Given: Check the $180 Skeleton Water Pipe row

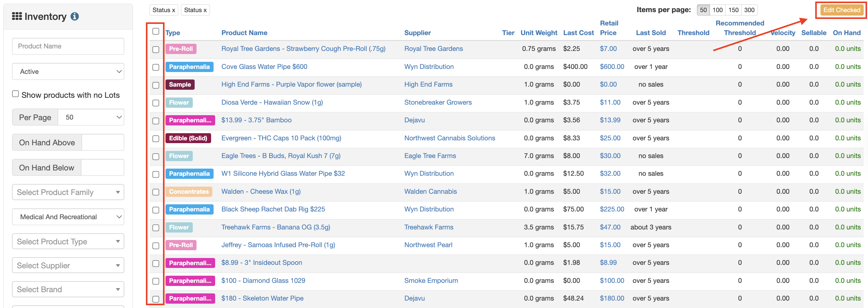Looking at the screenshot, I should point(156,299).
